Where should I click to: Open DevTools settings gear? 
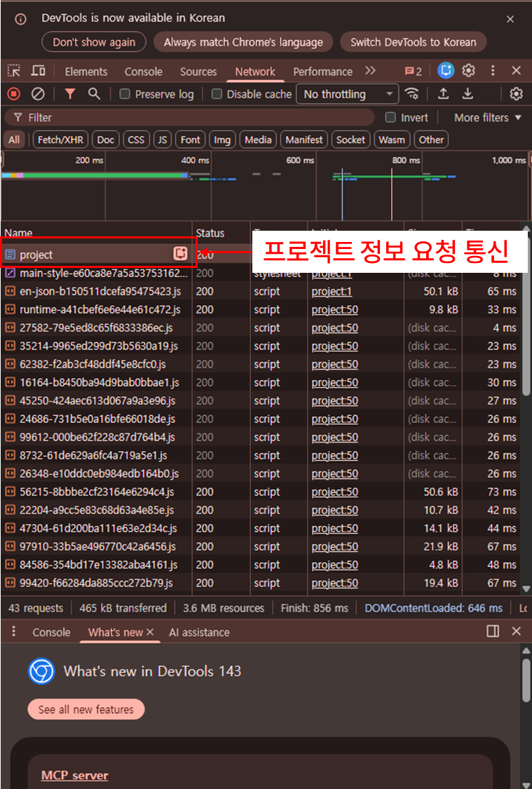(469, 71)
